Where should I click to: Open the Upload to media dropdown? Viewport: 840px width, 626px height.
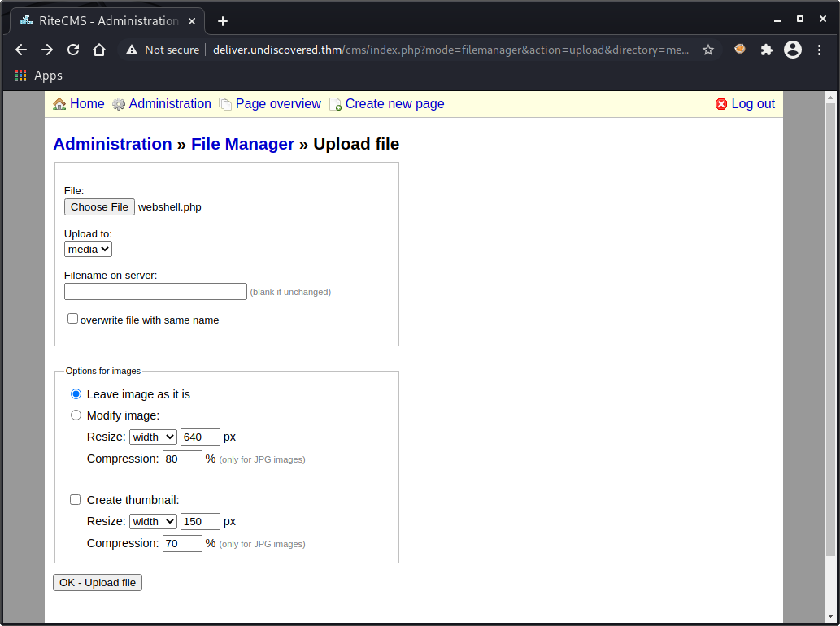[88, 250]
